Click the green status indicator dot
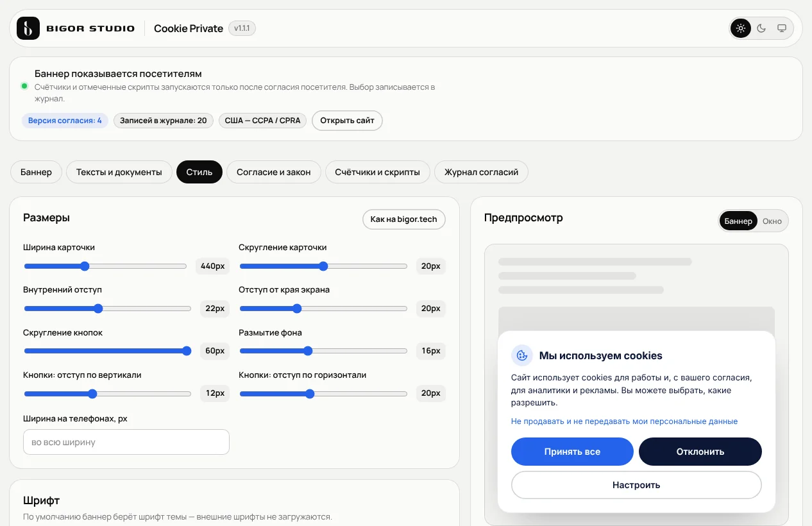Viewport: 812px width, 526px height. (24, 86)
